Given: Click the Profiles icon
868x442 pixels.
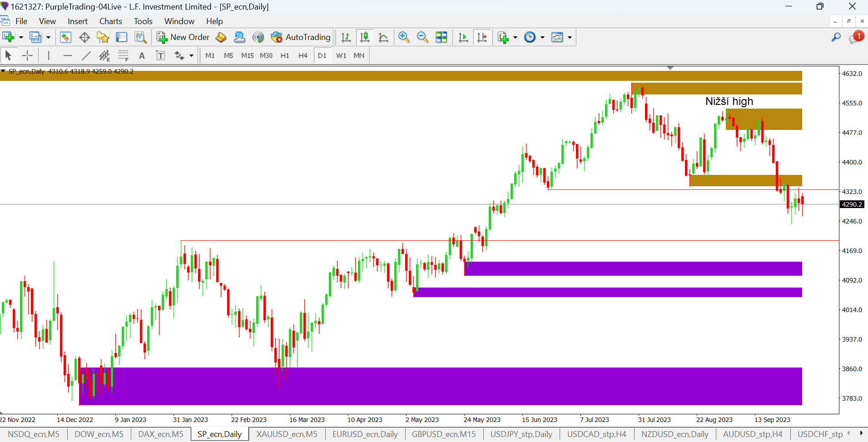Looking at the screenshot, I should tap(35, 37).
